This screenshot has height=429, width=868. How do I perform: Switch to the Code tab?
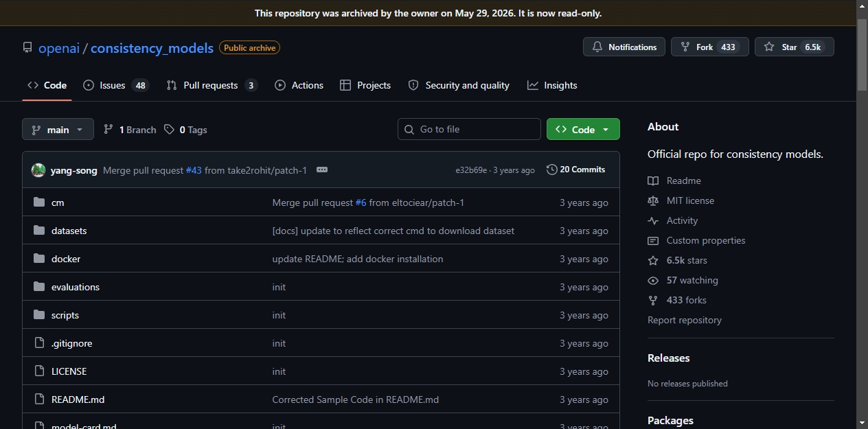click(47, 85)
